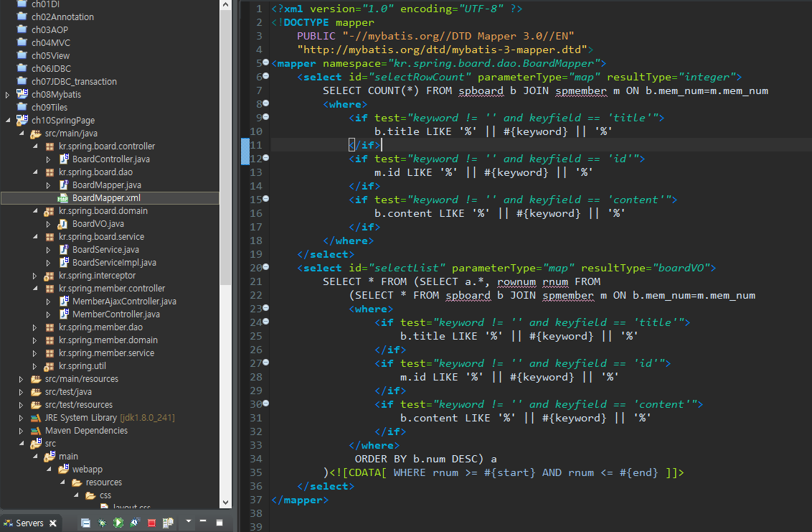
Task: Select MemberAjaxController.java file
Action: (124, 302)
